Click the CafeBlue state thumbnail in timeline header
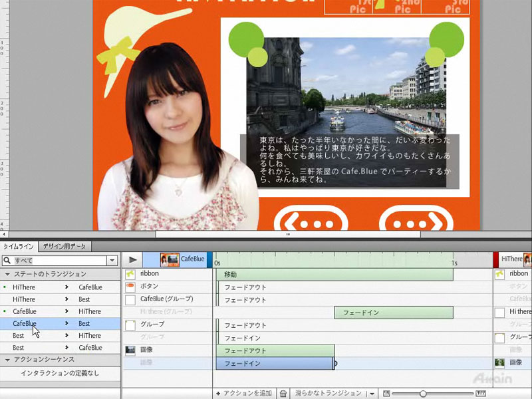The image size is (532, 399). click(x=170, y=259)
